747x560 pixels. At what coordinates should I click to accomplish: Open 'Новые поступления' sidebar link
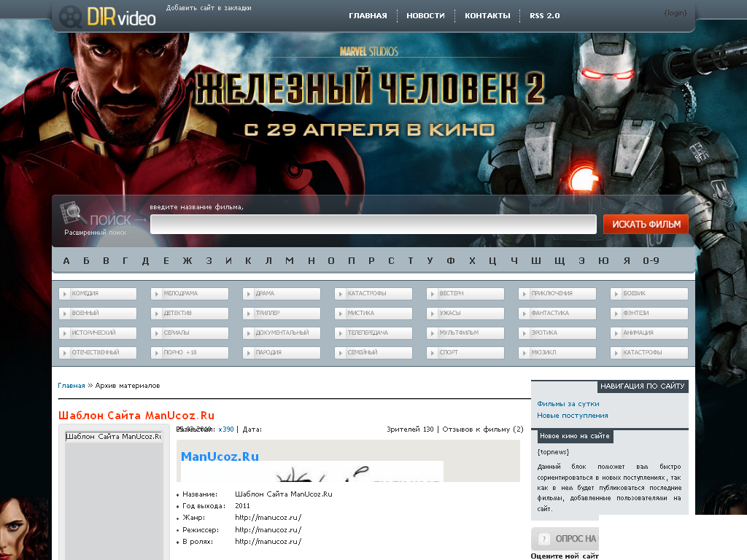point(572,416)
